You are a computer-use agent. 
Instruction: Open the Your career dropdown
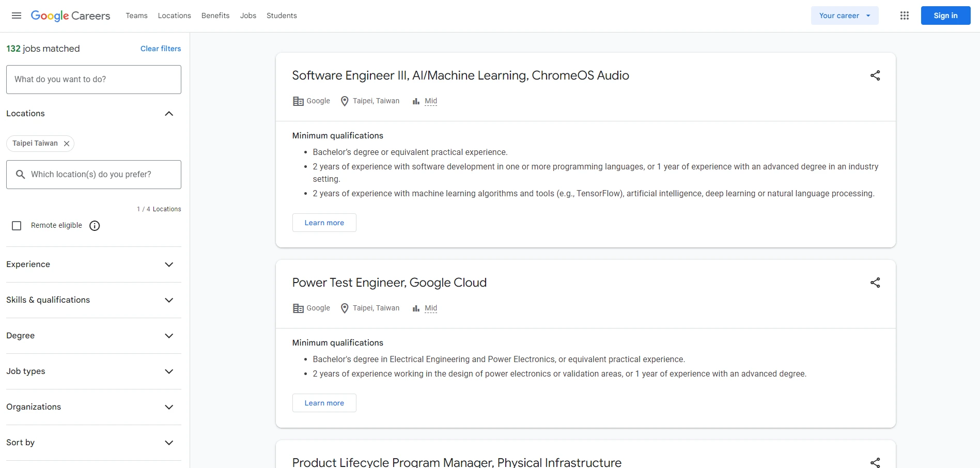844,15
